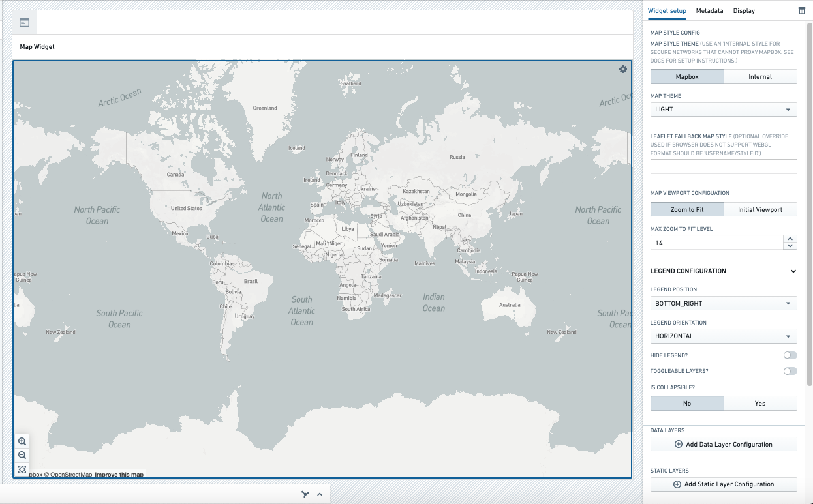Open the Map Theme dropdown showing LIGHT
Screen dimensions: 813x504
tap(724, 110)
